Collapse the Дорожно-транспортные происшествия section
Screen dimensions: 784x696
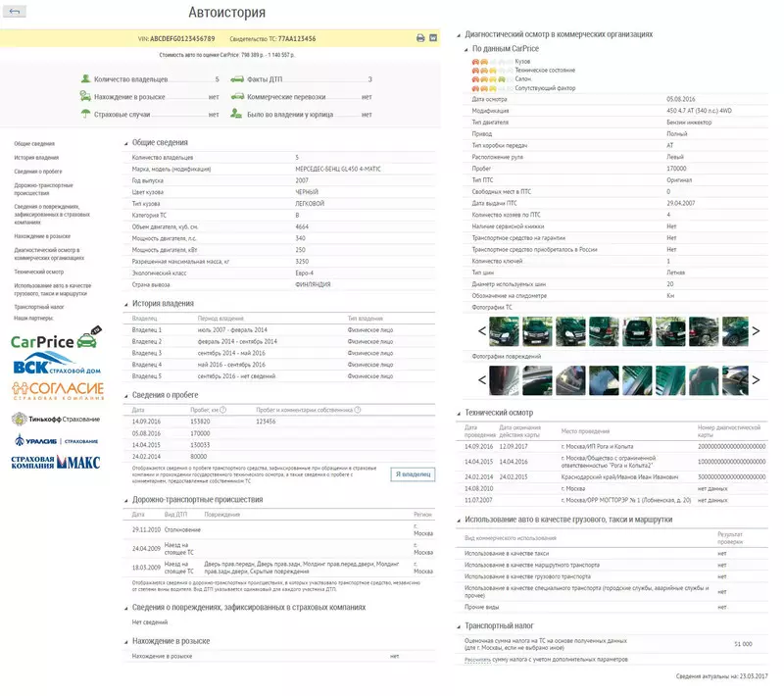(126, 501)
